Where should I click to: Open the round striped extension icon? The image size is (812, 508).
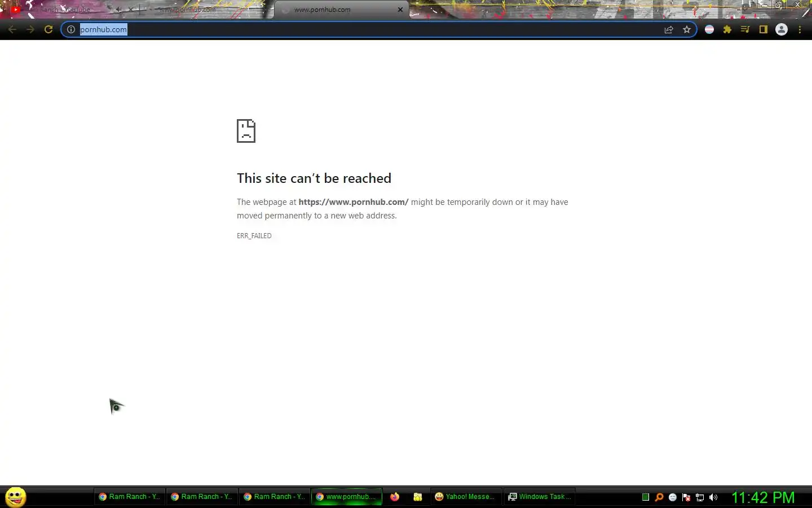pos(709,29)
